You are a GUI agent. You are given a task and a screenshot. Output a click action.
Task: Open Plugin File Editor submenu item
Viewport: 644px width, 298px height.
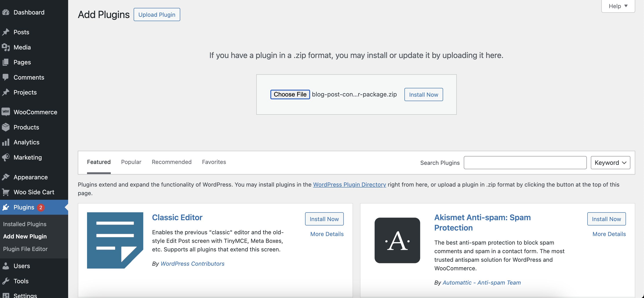click(x=25, y=249)
